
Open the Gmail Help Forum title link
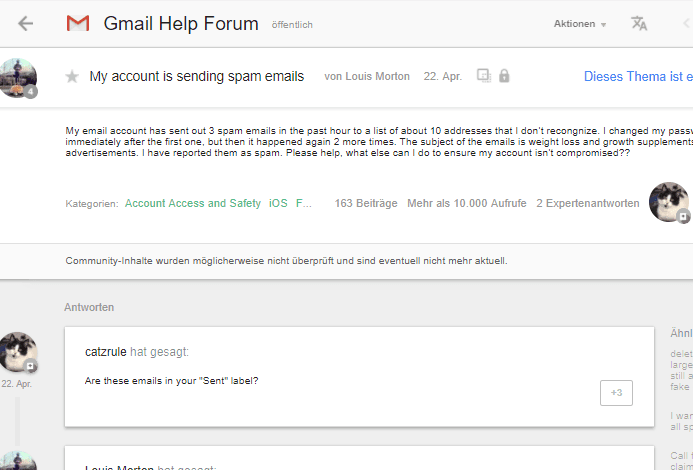[181, 23]
